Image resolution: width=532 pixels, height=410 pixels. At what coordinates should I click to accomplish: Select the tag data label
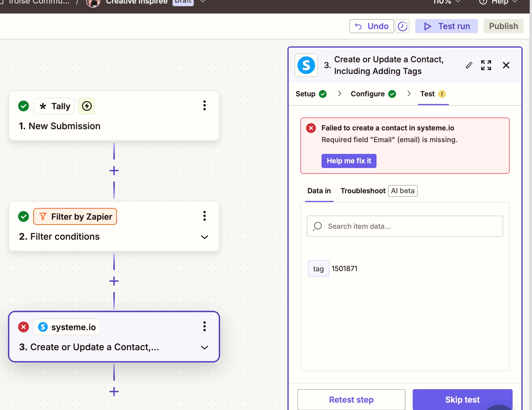[x=319, y=269]
